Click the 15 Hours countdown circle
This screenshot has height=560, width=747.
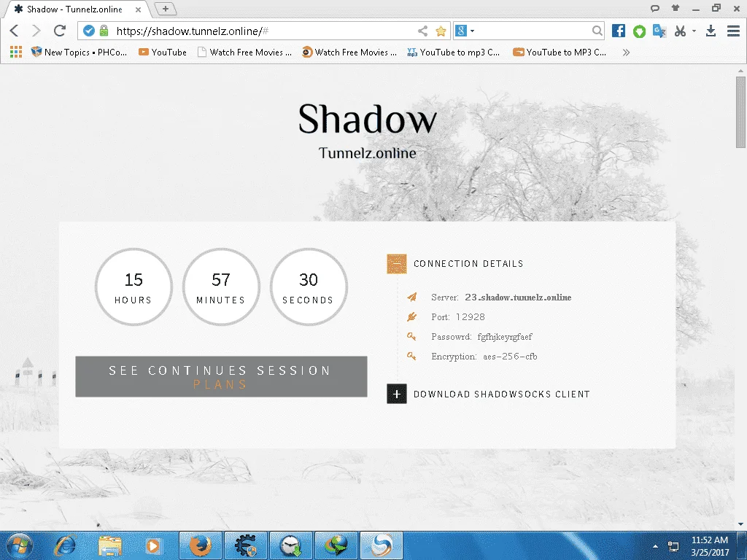[x=133, y=287]
